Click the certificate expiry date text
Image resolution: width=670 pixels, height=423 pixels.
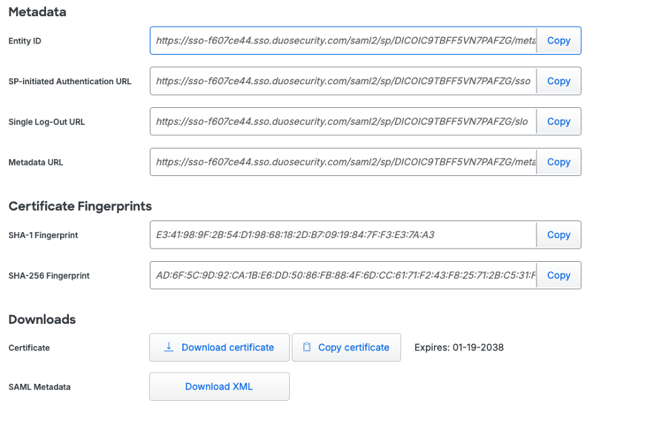click(459, 348)
